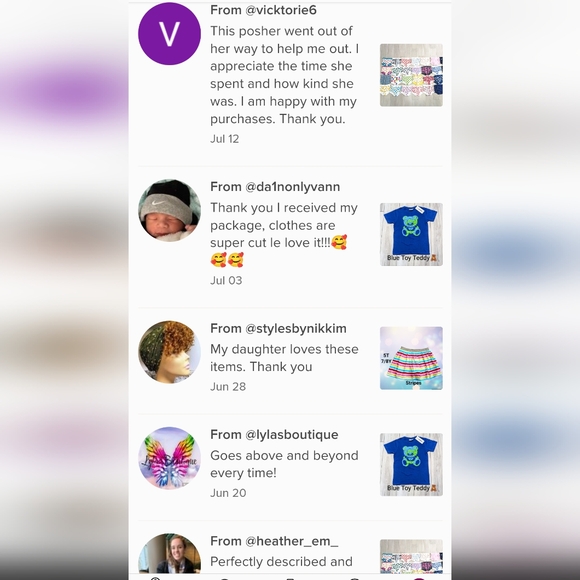Open the Blue Toy Teddy shirt thumbnail from Jul 03
Viewport: 580px width, 580px height.
pyautogui.click(x=411, y=234)
